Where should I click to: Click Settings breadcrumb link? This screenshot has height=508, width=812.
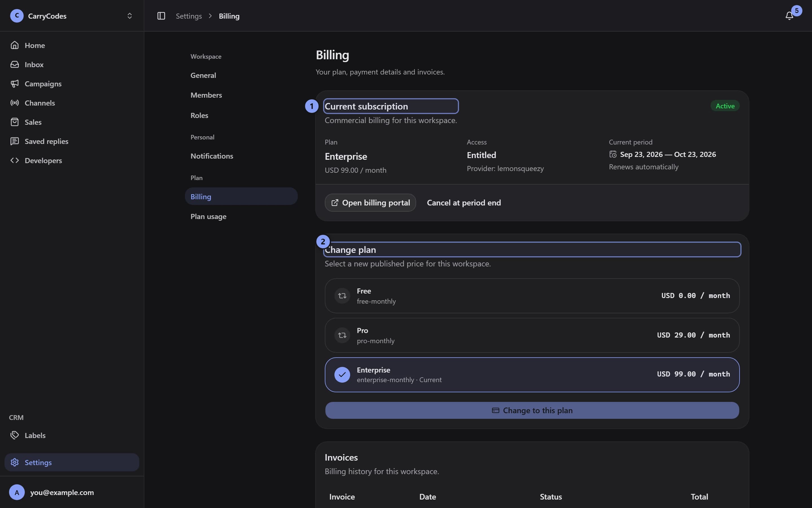coord(189,16)
